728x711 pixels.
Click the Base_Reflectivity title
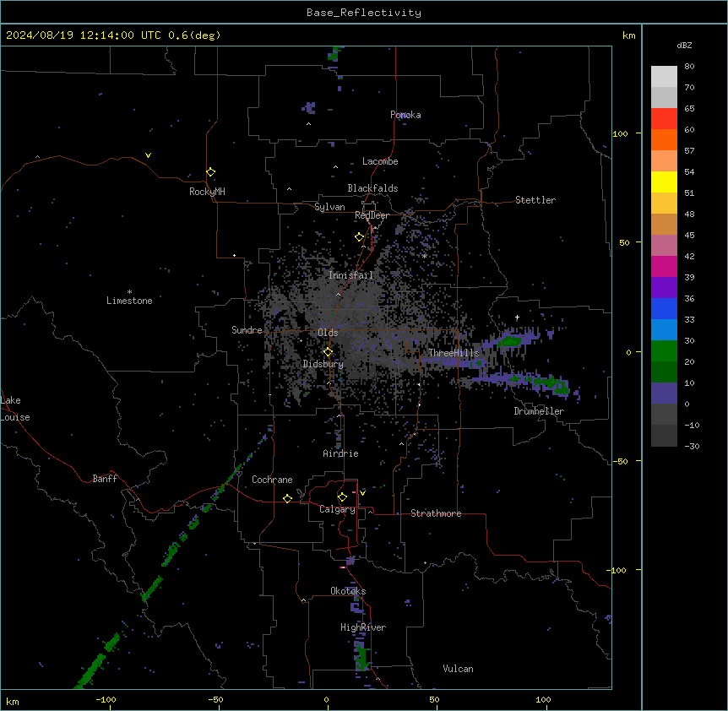pos(364,13)
